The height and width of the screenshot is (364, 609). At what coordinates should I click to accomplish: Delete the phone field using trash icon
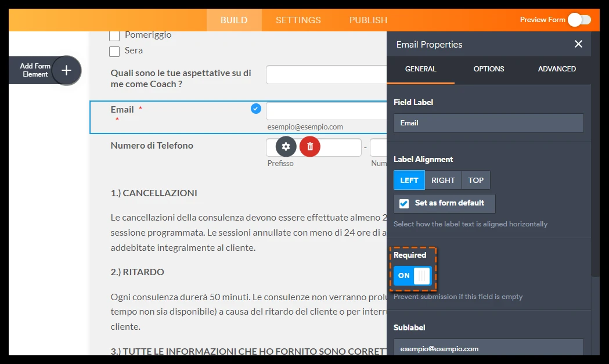(x=309, y=146)
